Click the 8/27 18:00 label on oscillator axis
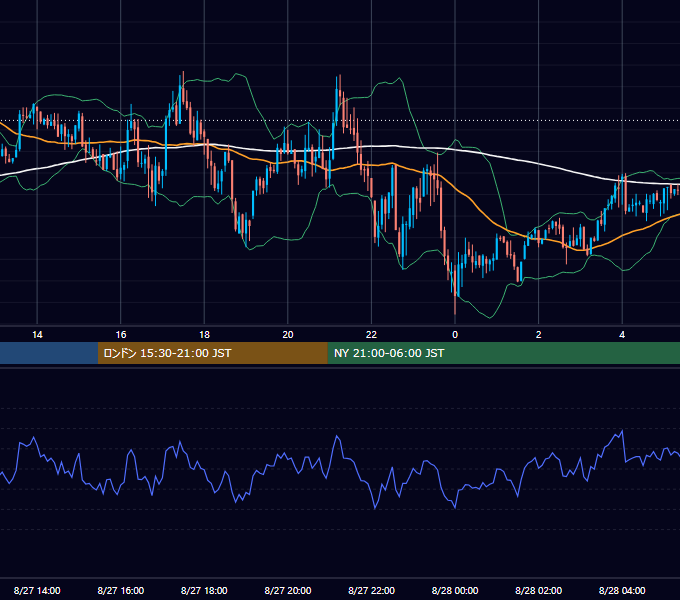The image size is (680, 600). 204,590
